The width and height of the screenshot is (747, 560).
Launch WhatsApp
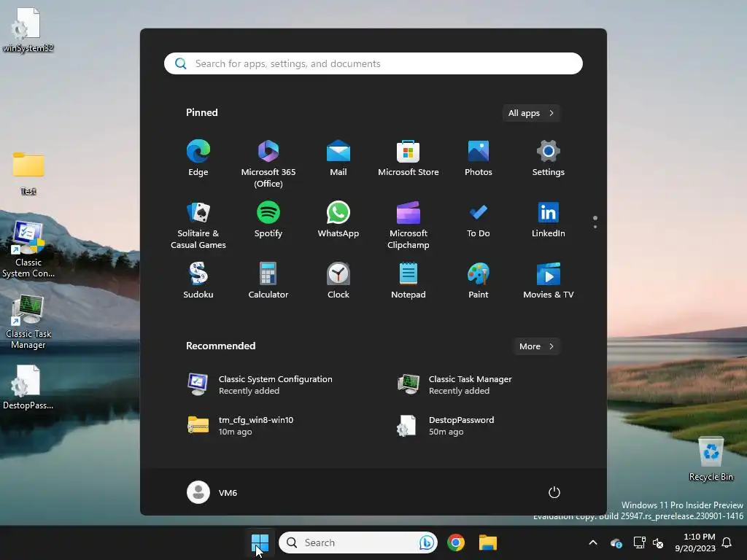click(338, 219)
